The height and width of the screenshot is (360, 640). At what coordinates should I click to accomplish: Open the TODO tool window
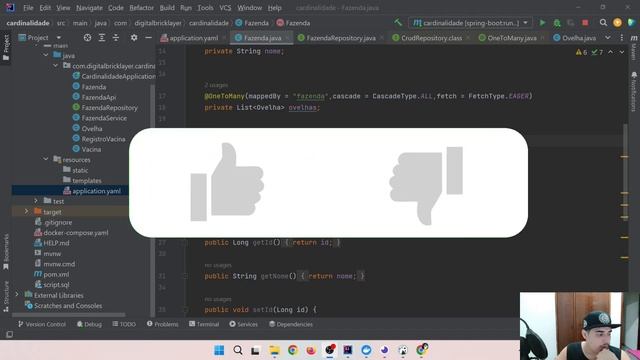[x=124, y=324]
